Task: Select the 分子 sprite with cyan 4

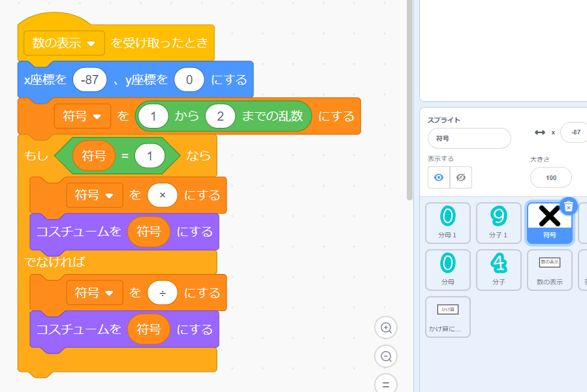Action: click(498, 269)
